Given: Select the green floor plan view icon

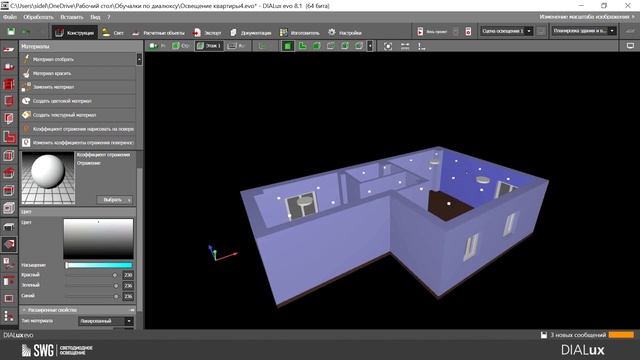Looking at the screenshot, I should click(x=302, y=46).
